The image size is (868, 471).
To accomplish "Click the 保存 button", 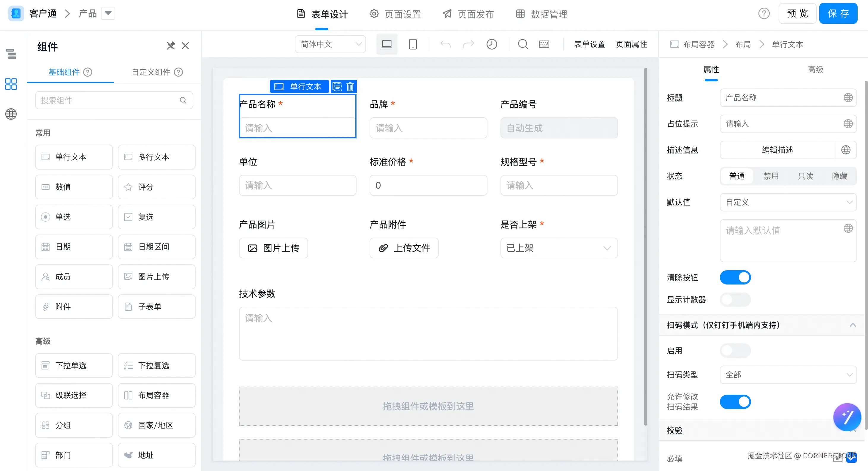I will click(838, 13).
